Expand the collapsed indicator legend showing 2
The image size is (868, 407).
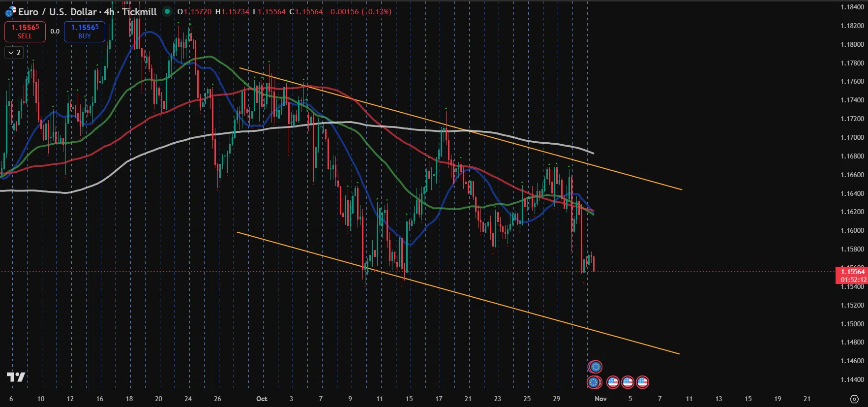14,52
